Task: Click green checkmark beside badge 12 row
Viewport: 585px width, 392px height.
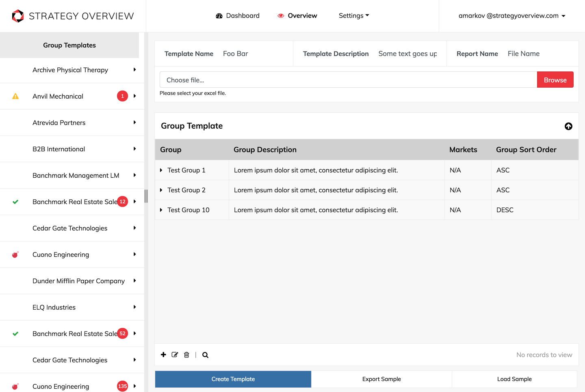Action: click(x=15, y=202)
